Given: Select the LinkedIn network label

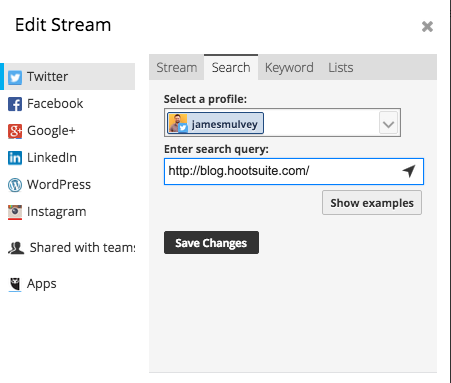Looking at the screenshot, I should [x=52, y=158].
